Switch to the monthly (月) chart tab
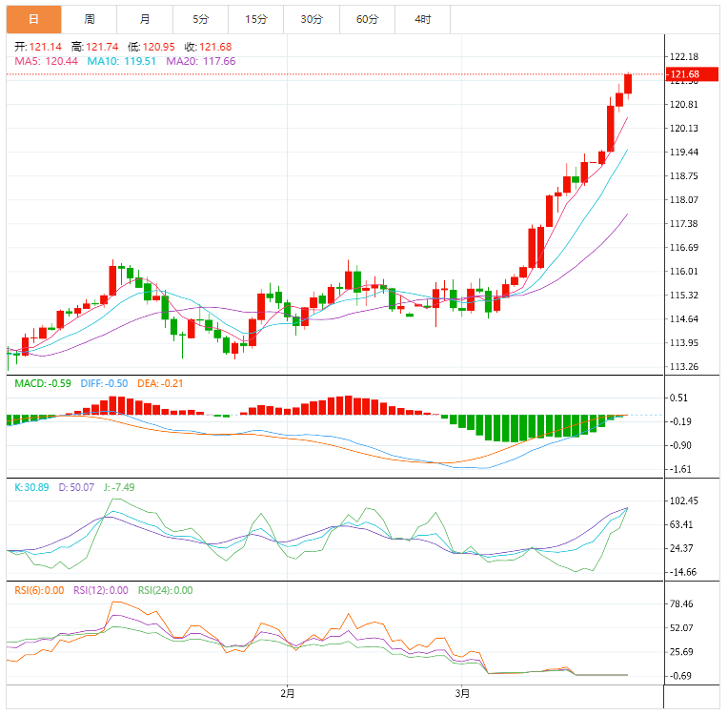The image size is (728, 715). [145, 19]
